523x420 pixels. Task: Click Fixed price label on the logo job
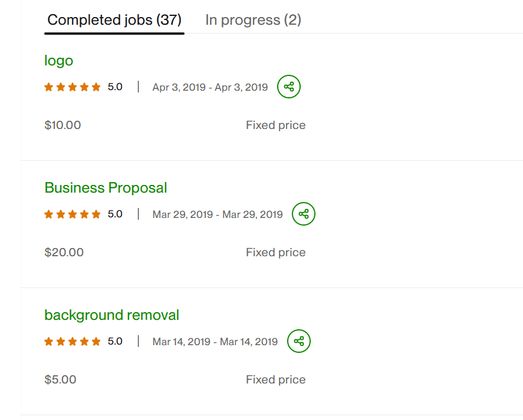276,125
